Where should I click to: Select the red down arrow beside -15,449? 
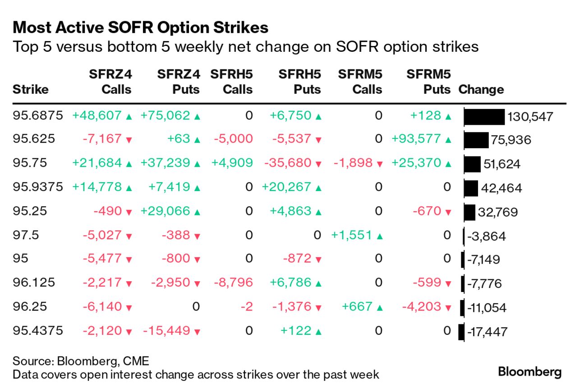coord(197,332)
